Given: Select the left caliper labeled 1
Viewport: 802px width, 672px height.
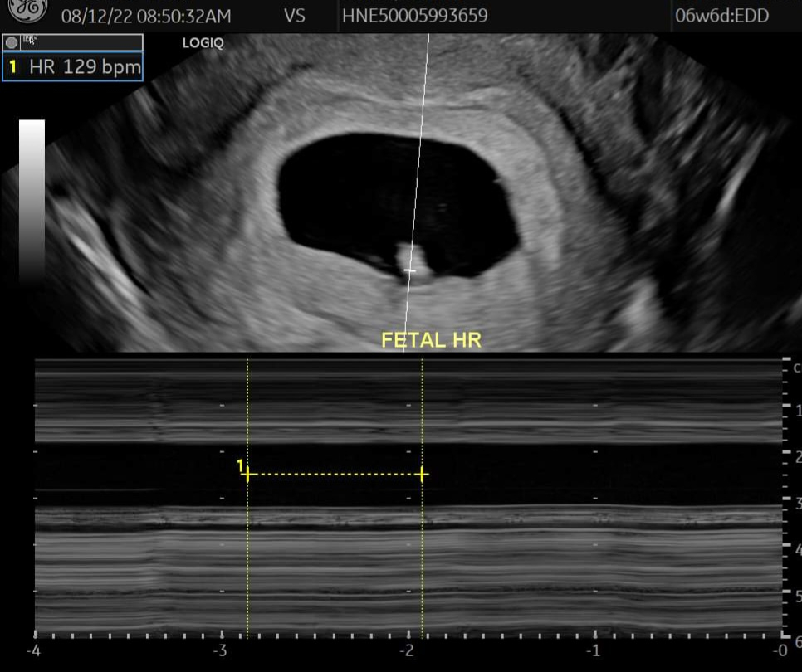Looking at the screenshot, I should click(247, 475).
